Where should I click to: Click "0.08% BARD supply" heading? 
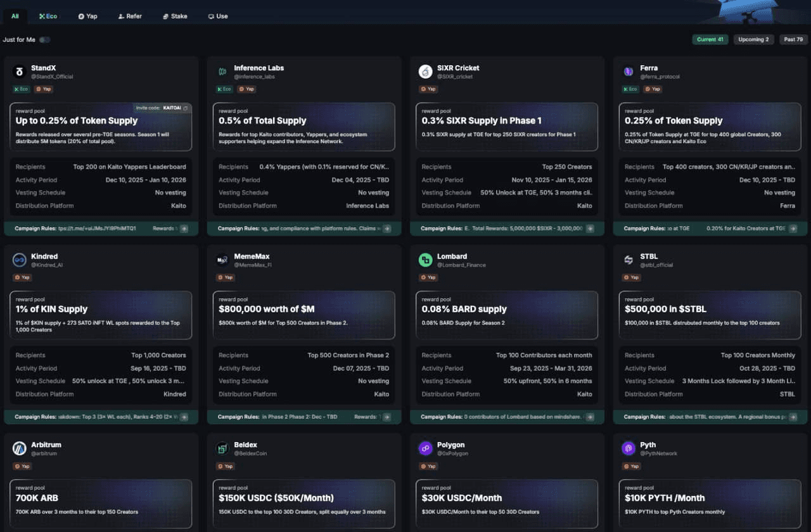click(464, 309)
